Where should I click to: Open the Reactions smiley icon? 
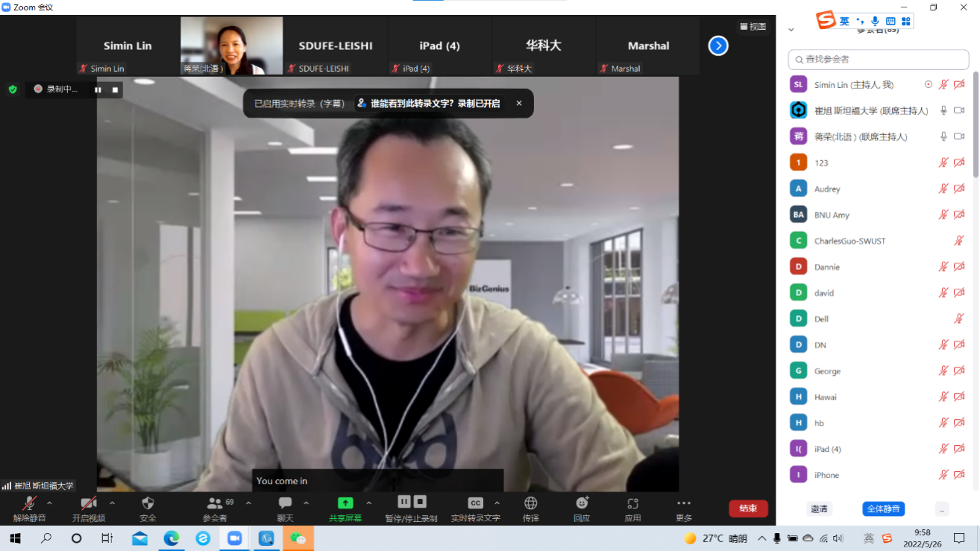point(582,503)
